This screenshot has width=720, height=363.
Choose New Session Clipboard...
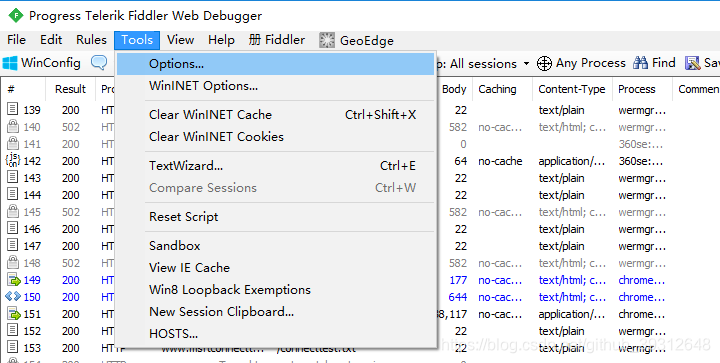(x=276, y=312)
